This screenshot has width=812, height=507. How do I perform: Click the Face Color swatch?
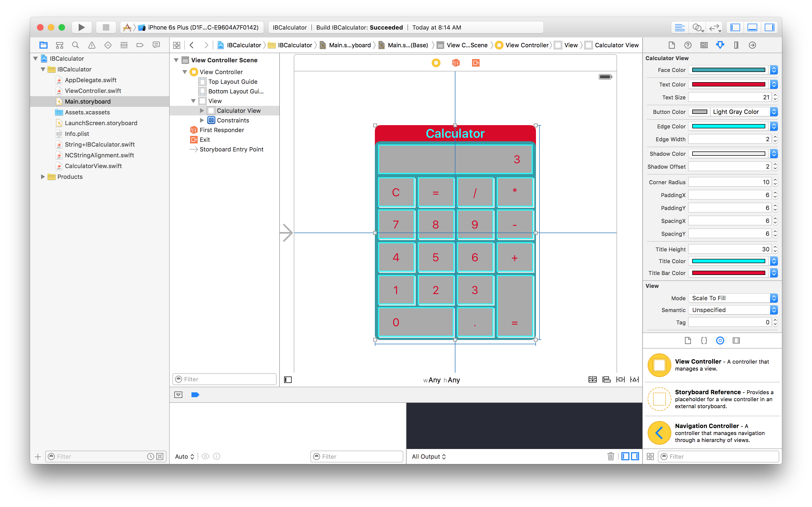[728, 70]
